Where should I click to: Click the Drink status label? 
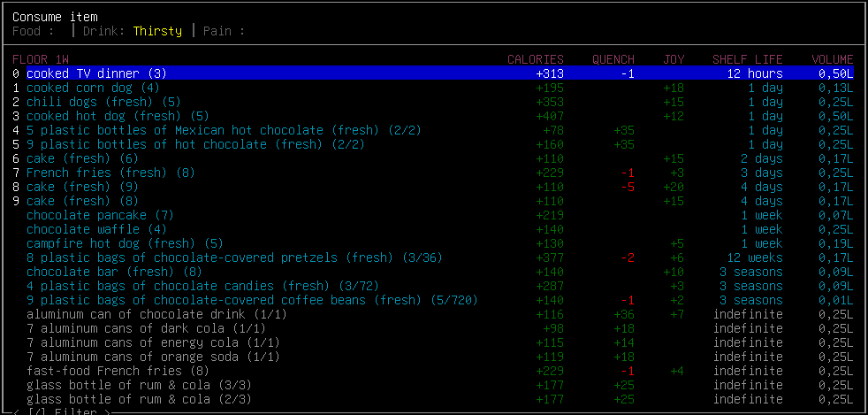103,31
